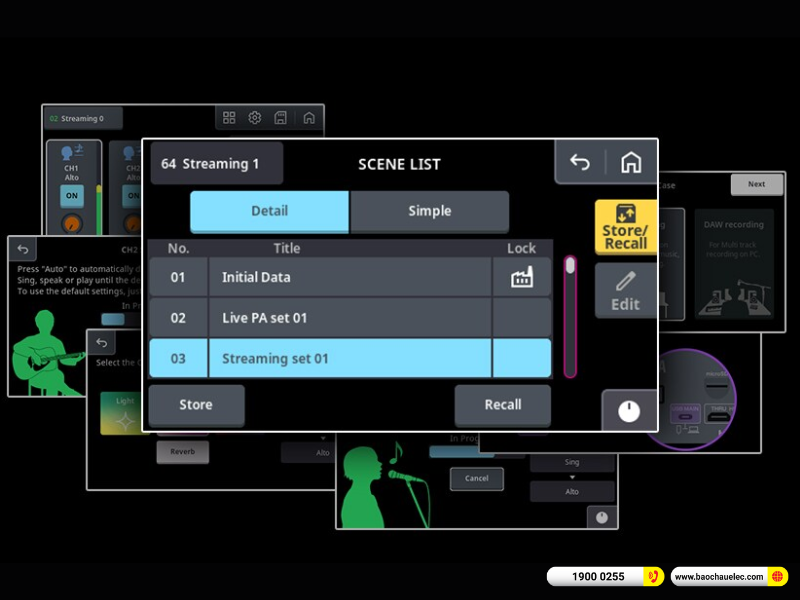Switch to the Simple tab

point(429,211)
